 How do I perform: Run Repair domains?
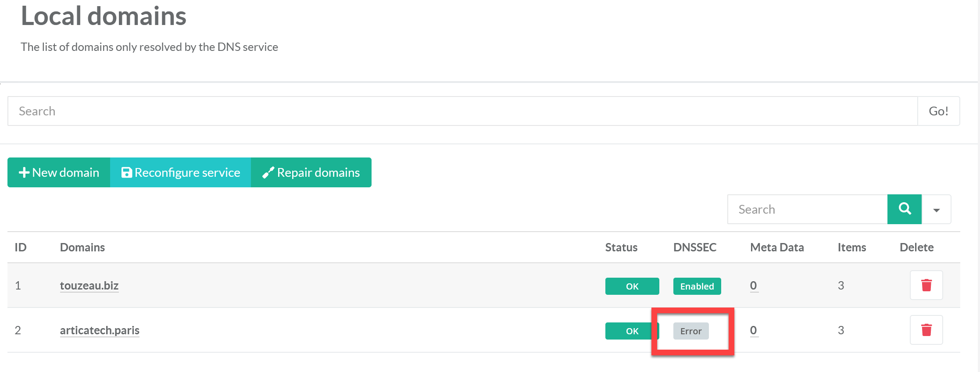tap(311, 172)
